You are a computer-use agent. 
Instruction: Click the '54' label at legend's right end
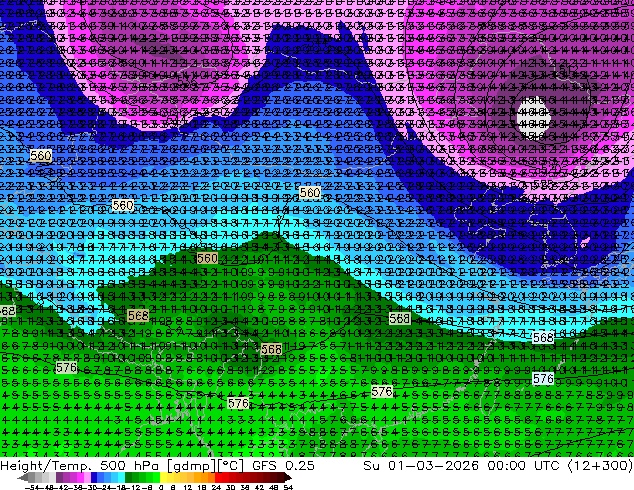288,487
